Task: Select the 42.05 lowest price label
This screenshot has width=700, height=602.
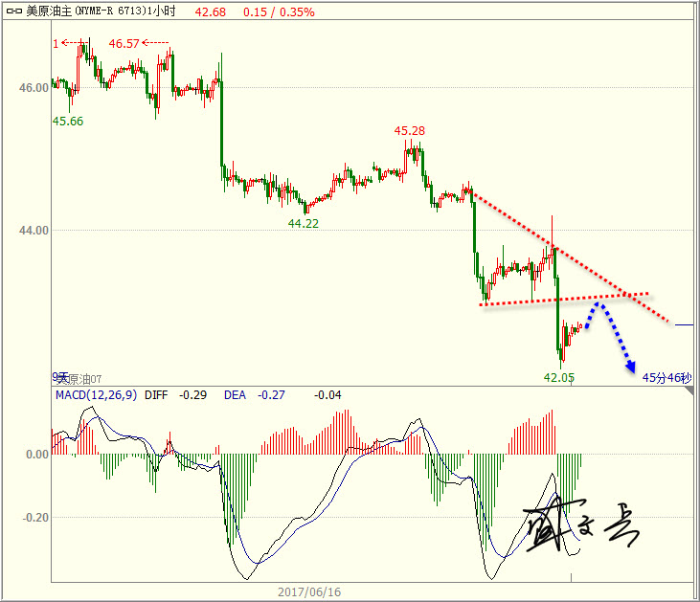Action: coord(559,377)
